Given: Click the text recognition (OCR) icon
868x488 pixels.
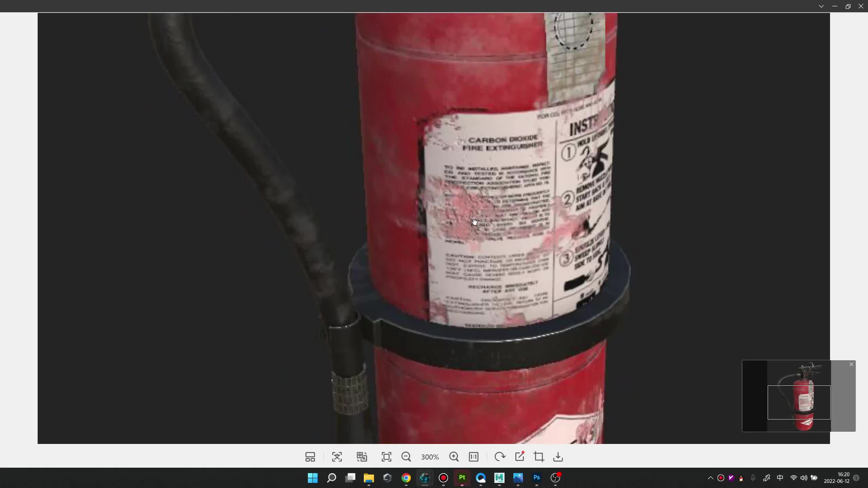Looking at the screenshot, I should point(337,457).
